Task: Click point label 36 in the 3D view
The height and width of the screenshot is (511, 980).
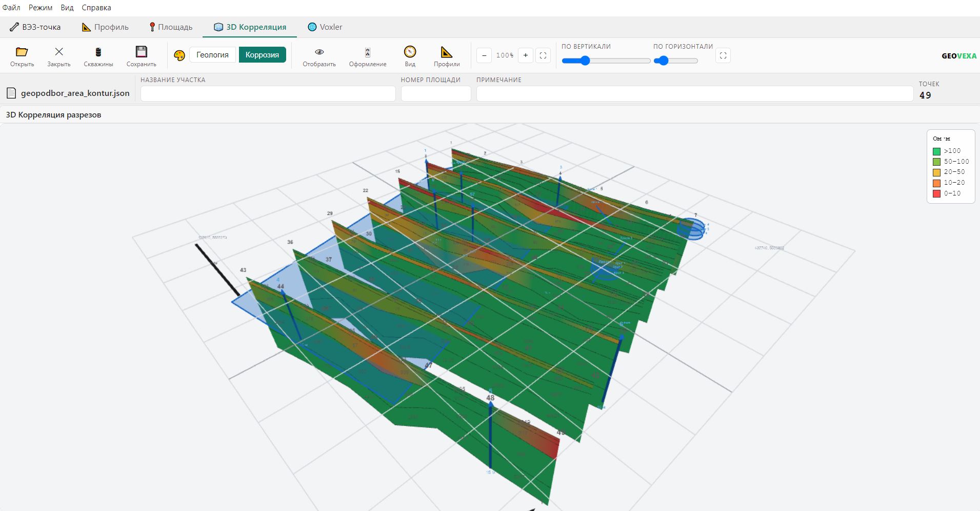Action: click(290, 242)
